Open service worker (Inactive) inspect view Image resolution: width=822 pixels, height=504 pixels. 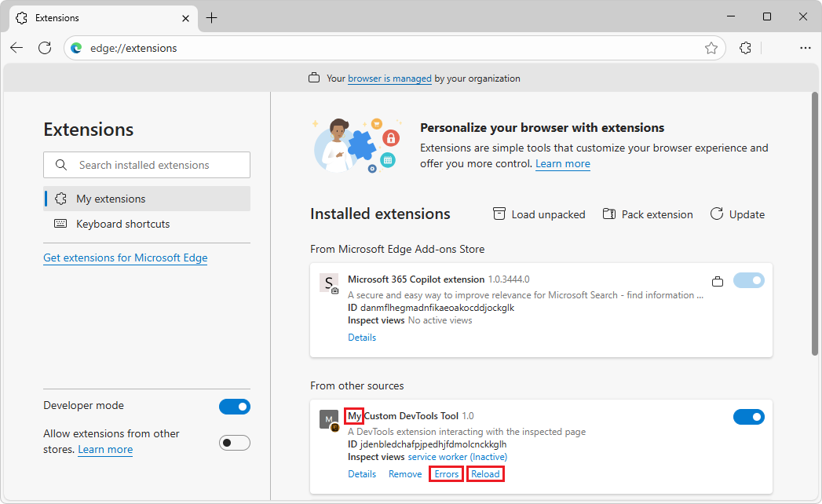[457, 457]
